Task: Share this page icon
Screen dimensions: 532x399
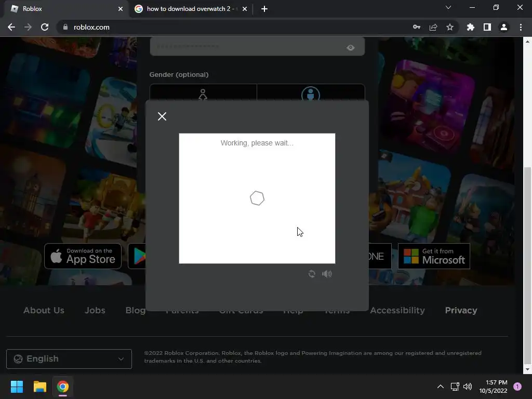Action: [433, 27]
